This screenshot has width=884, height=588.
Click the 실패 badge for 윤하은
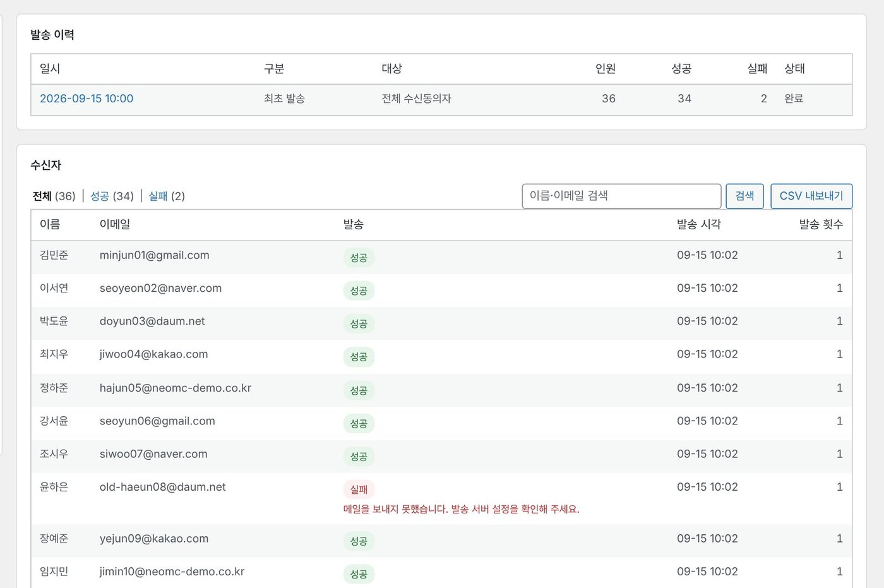tap(359, 489)
